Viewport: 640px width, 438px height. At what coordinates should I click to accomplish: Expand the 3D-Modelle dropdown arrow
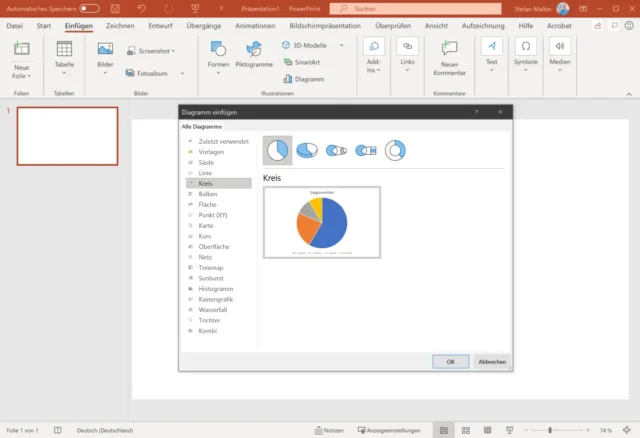tap(341, 45)
